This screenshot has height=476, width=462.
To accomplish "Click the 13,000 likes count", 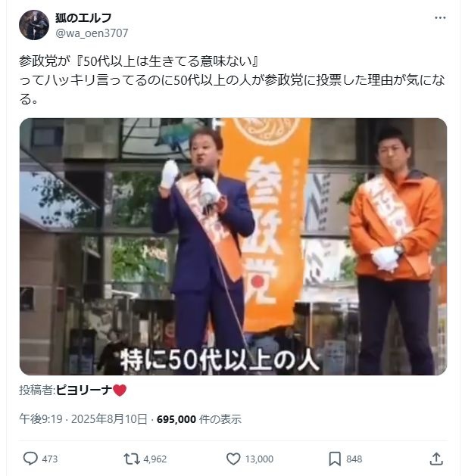I will 259,459.
